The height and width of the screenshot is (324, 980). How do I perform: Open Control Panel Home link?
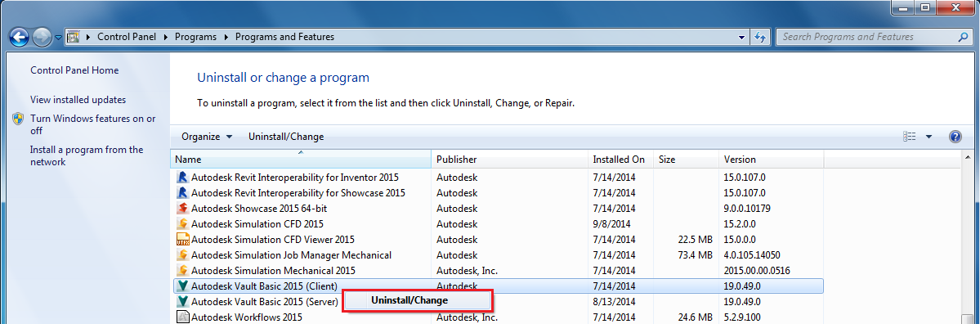(x=74, y=70)
